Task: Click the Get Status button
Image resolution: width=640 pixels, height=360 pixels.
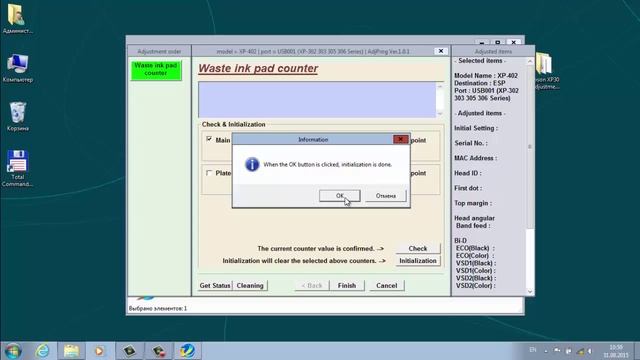Action: coord(215,285)
